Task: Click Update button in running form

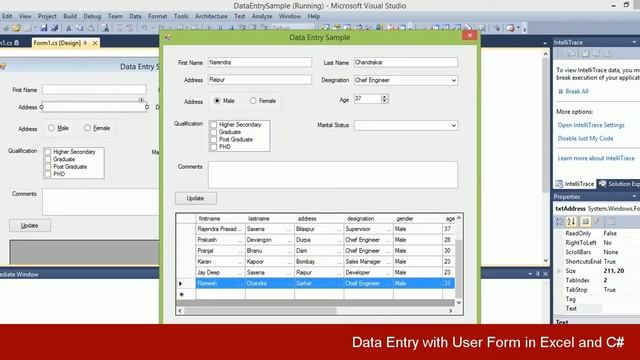Action: point(196,198)
